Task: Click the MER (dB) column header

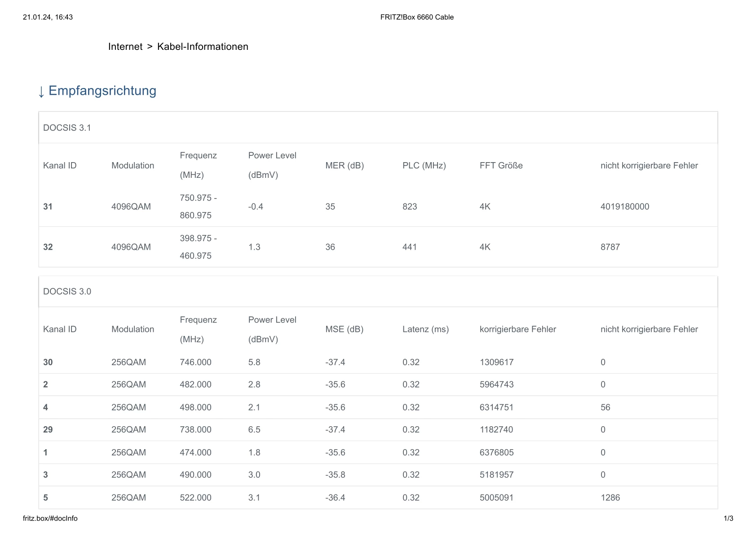Action: [x=345, y=166]
